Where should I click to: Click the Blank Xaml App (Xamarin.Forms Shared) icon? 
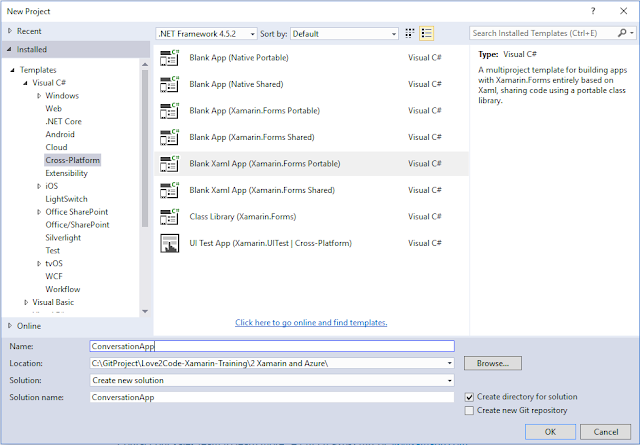(x=169, y=190)
